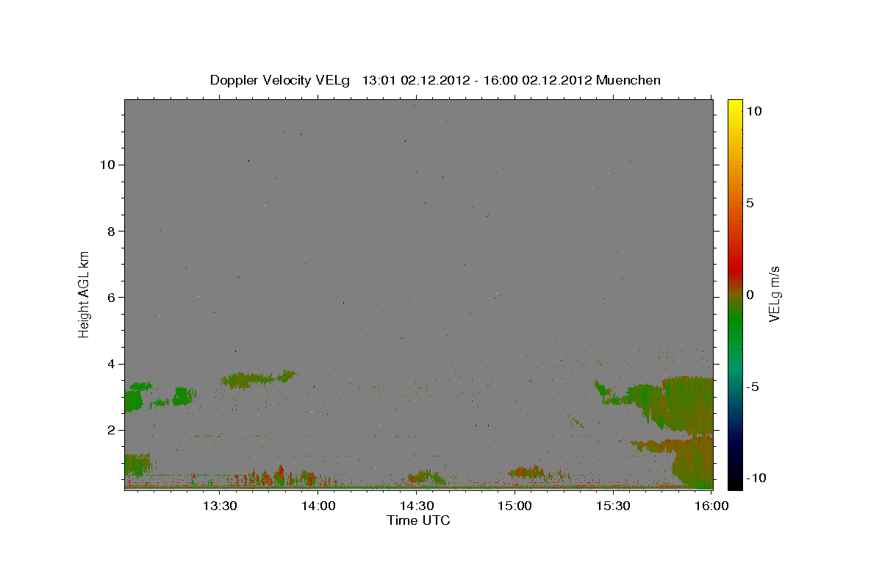Image resolution: width=882 pixels, height=588 pixels.
Task: Click the 'VELg m/s' colorbar label
Action: click(x=774, y=294)
